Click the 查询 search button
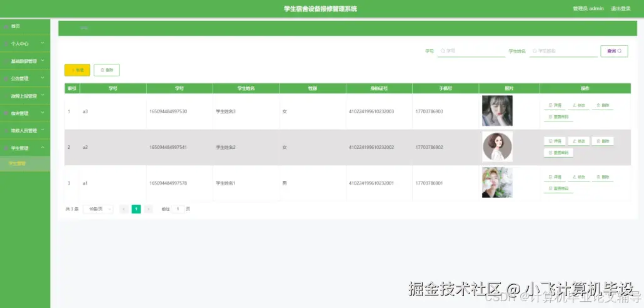This screenshot has width=644, height=308. (614, 51)
